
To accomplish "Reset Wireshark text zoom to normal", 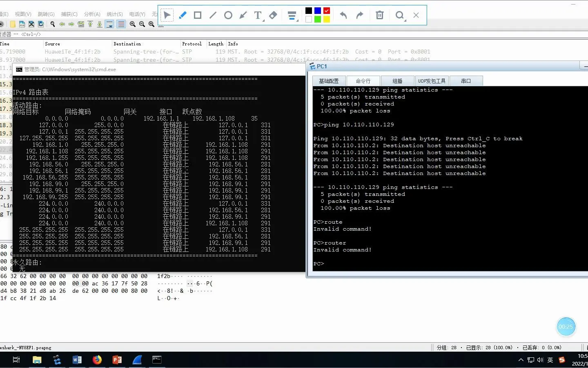I will (151, 24).
